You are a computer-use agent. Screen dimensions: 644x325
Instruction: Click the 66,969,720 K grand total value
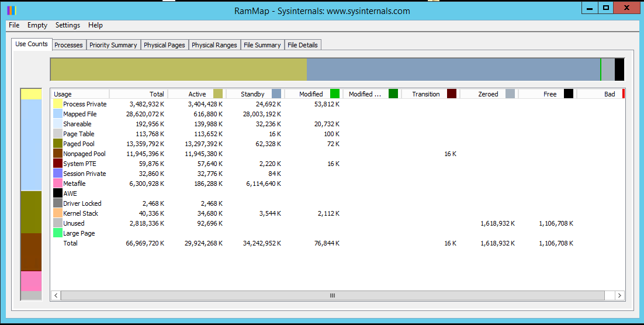click(x=145, y=243)
